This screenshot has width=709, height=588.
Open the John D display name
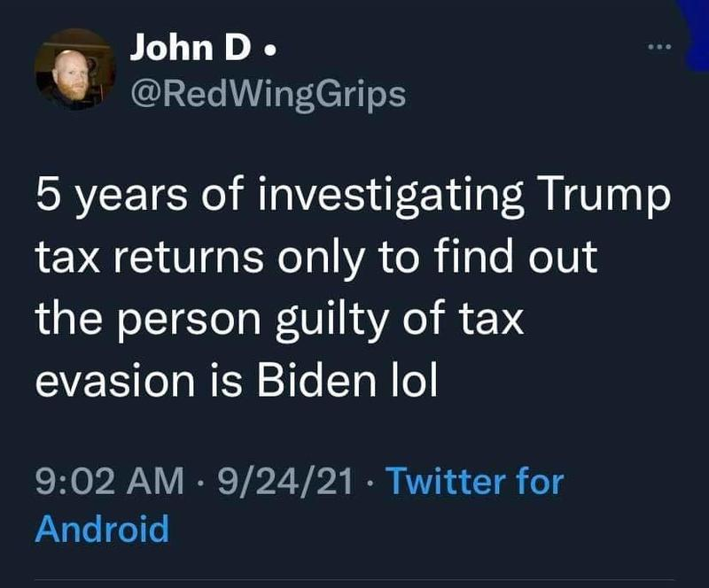pyautogui.click(x=189, y=49)
